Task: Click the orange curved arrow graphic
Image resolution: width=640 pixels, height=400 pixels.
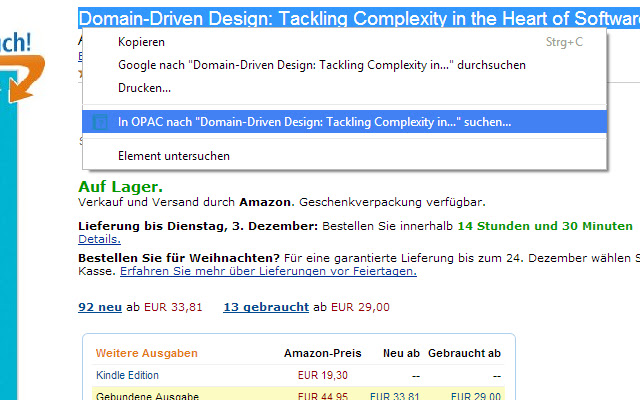Action: pyautogui.click(x=24, y=78)
